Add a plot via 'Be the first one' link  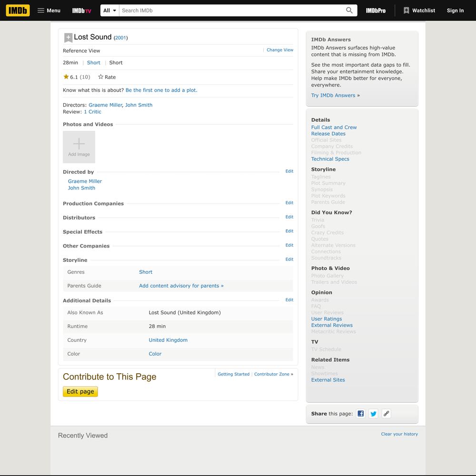(161, 90)
